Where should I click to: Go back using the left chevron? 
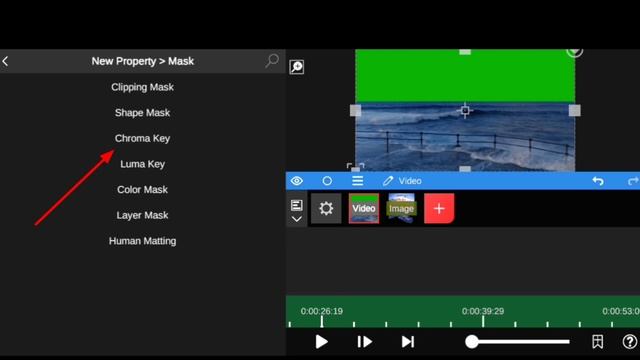tap(5, 61)
